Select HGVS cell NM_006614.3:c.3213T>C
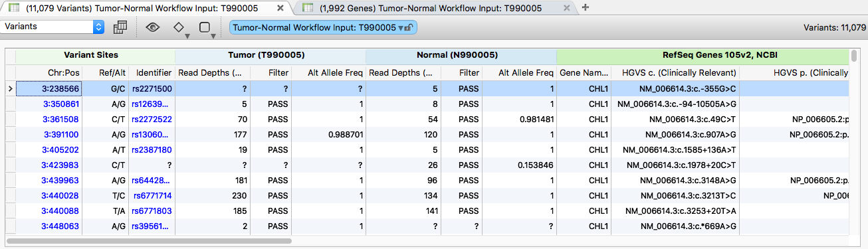 coord(675,196)
